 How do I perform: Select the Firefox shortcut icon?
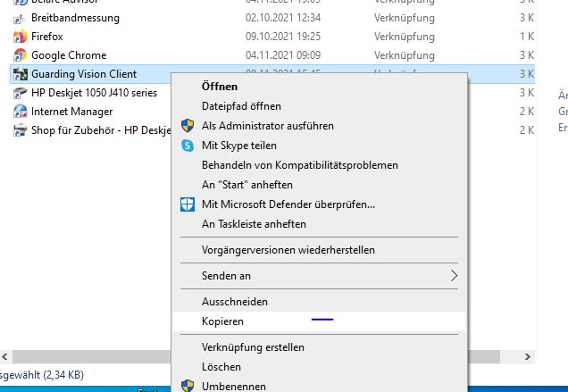pos(20,37)
